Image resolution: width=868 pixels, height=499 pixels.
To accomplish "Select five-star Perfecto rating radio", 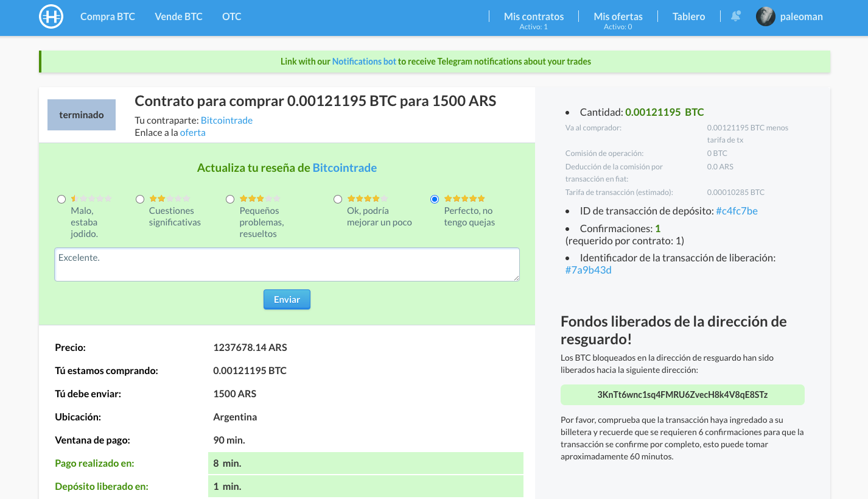I will tap(435, 199).
